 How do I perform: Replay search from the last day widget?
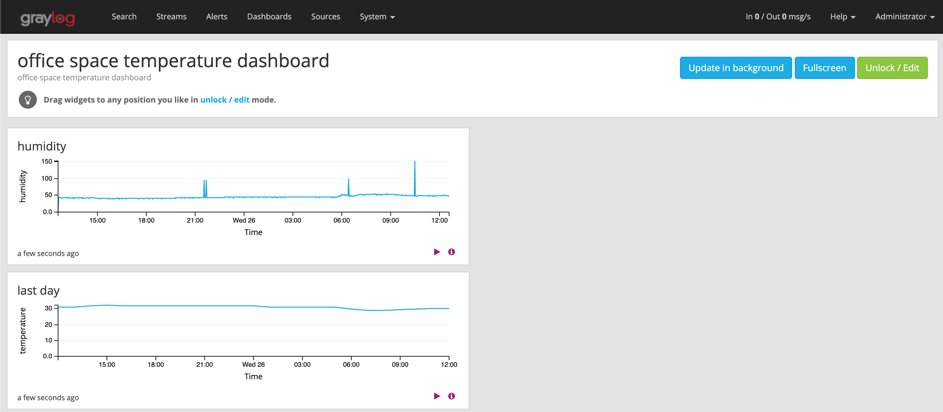(437, 396)
